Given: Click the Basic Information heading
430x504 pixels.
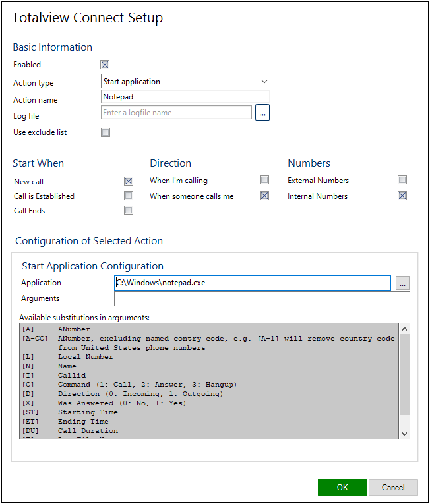Looking at the screenshot, I should (53, 47).
